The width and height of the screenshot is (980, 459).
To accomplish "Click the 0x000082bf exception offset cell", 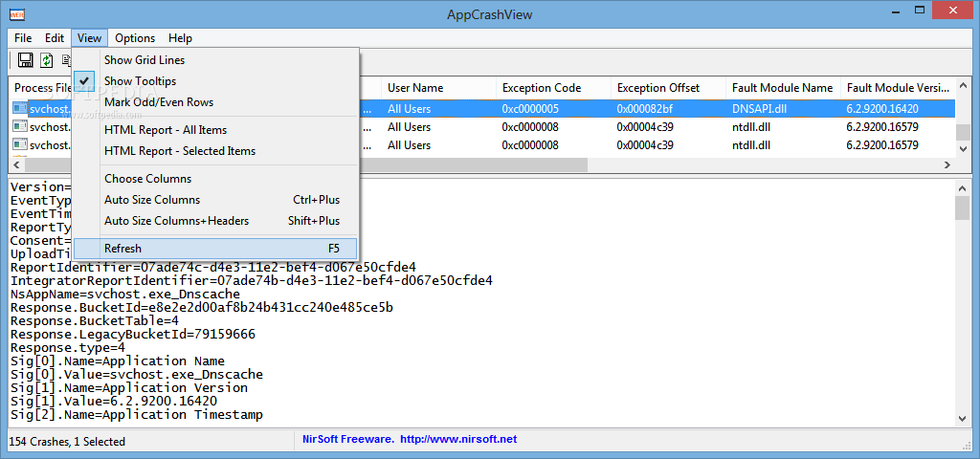I will tap(645, 109).
